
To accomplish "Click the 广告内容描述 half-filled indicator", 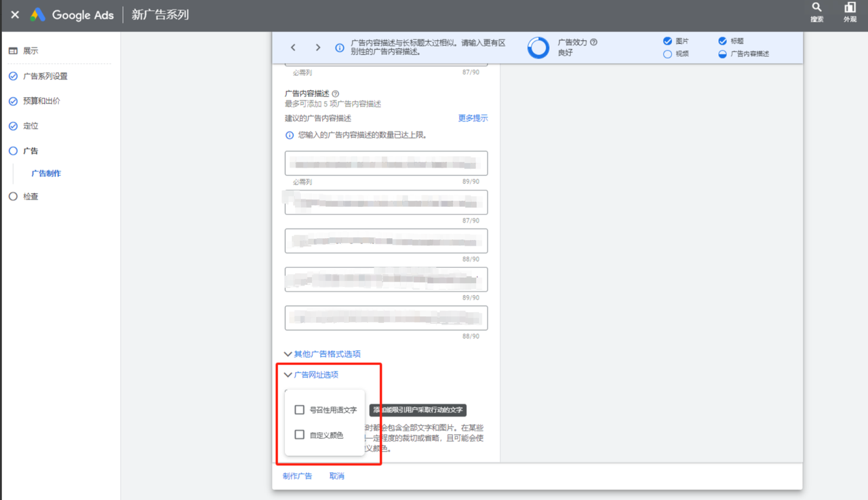I will tap(722, 54).
